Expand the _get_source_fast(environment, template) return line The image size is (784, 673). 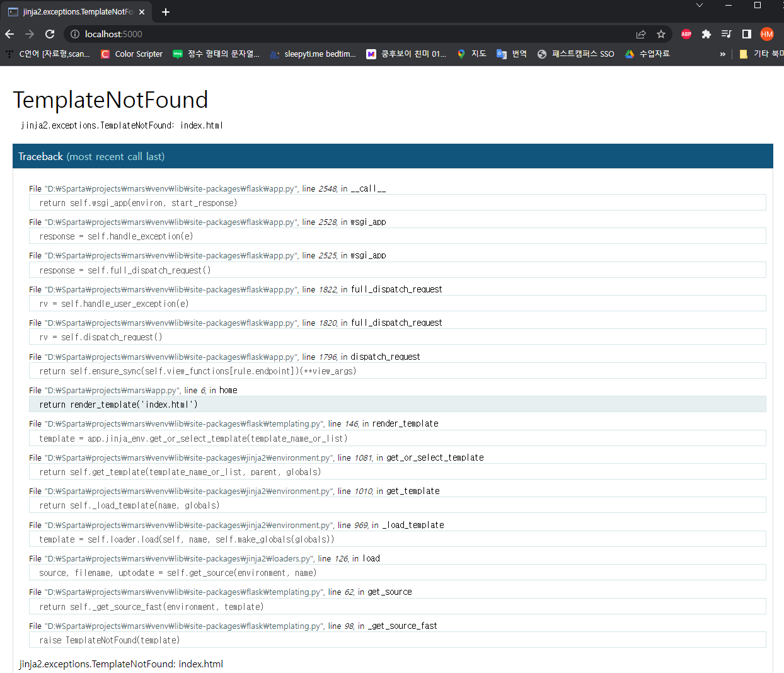coord(398,607)
